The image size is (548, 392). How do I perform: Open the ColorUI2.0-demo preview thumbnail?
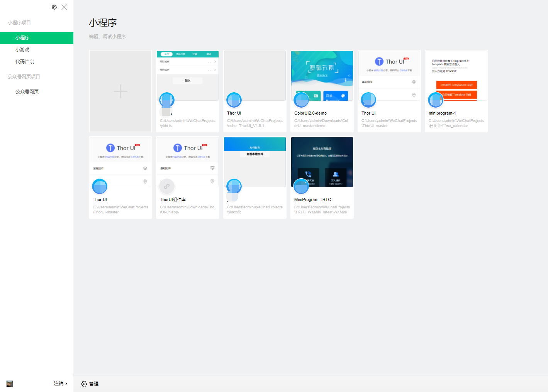click(x=322, y=76)
